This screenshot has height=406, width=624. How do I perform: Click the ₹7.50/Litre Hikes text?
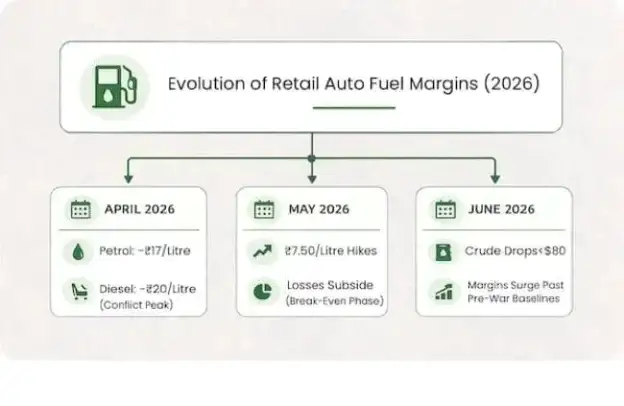pos(330,251)
